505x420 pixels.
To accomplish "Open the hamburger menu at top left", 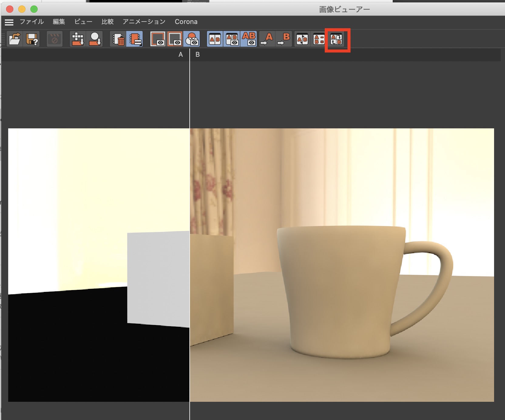I will click(x=9, y=22).
